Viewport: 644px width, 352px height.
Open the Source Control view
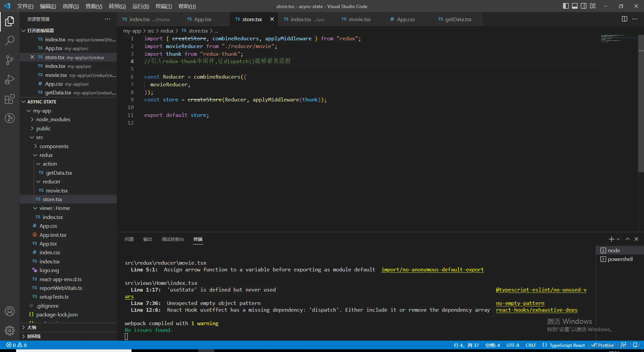[x=10, y=60]
